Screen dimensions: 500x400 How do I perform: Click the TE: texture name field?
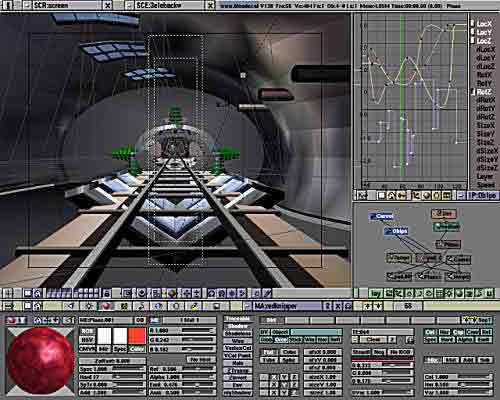(x=383, y=332)
